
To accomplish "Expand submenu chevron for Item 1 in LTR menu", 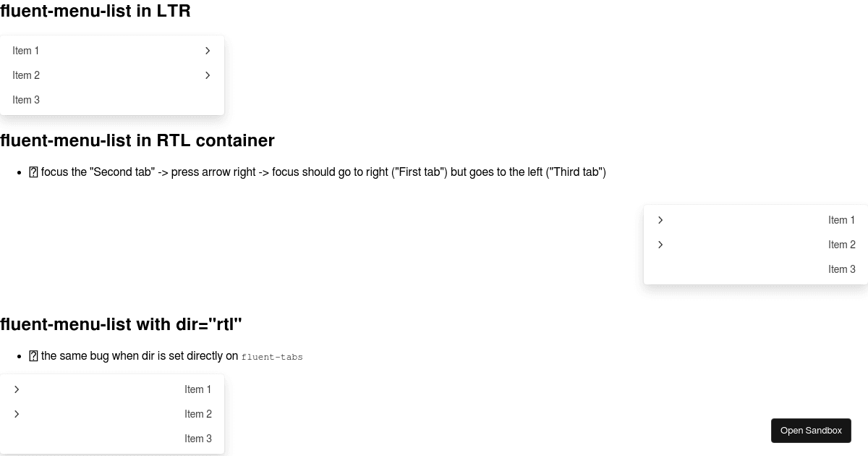I will pos(208,51).
